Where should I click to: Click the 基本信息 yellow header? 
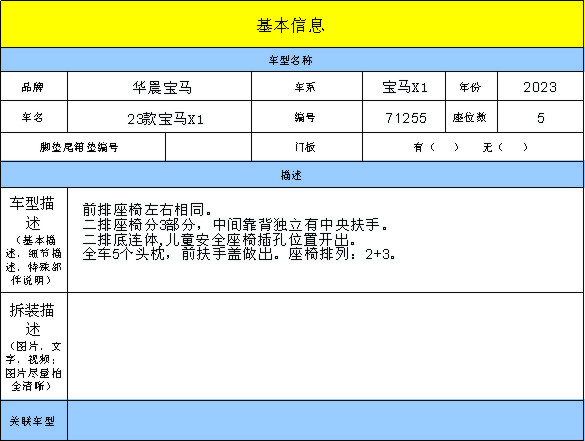point(292,24)
